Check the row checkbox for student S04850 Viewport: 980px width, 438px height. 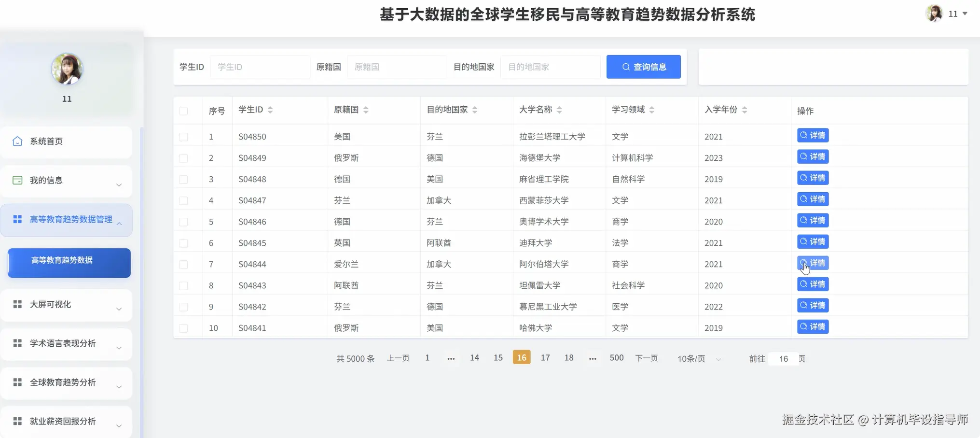pyautogui.click(x=183, y=136)
